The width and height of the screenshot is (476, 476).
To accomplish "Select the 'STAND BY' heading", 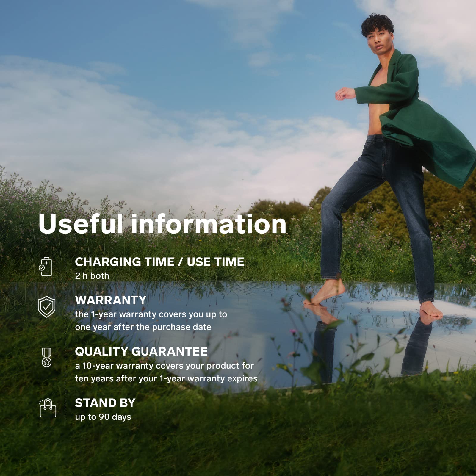I will (105, 403).
